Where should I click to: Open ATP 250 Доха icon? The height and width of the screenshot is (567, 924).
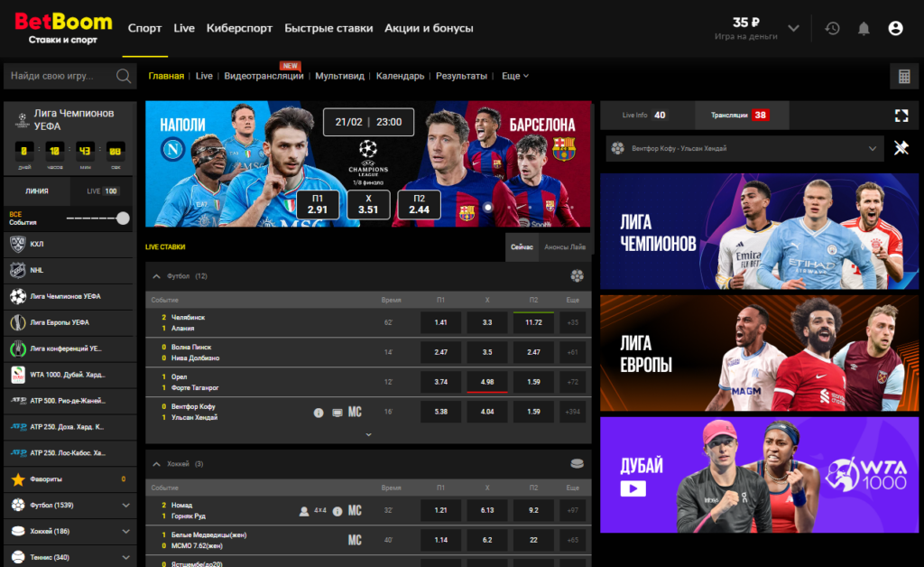(18, 427)
